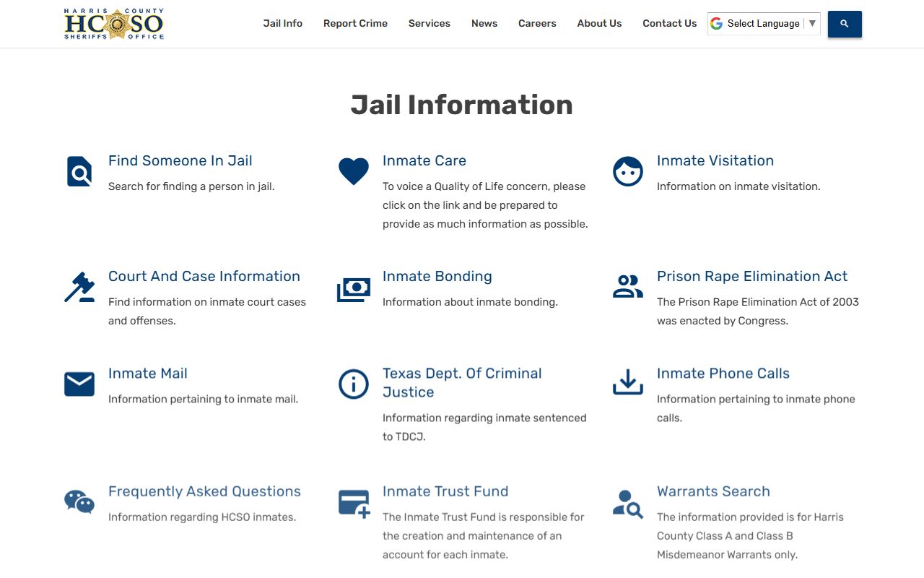The width and height of the screenshot is (924, 578).
Task: Click the Inmate Bonding money icon
Action: 354,289
